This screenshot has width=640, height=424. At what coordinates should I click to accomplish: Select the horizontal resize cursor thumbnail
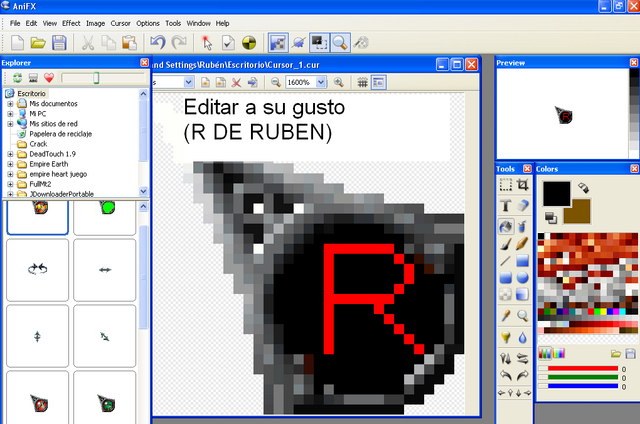pos(104,270)
